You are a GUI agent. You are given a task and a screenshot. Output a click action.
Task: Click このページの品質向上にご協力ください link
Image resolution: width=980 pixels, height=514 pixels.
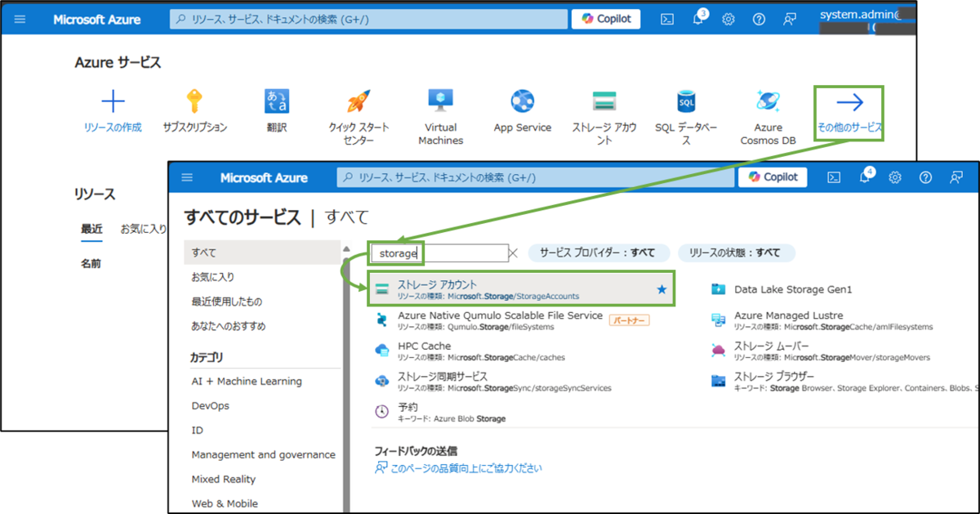[x=465, y=468]
